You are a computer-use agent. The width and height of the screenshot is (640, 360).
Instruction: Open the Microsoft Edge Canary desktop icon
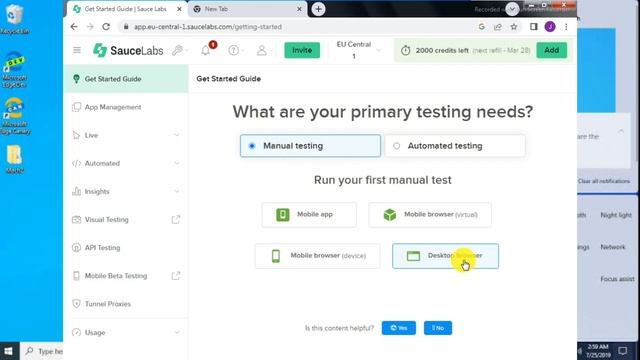point(15,116)
